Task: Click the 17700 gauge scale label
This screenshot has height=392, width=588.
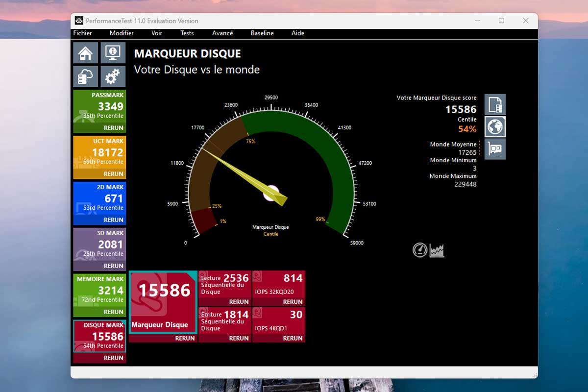Action: tap(197, 128)
